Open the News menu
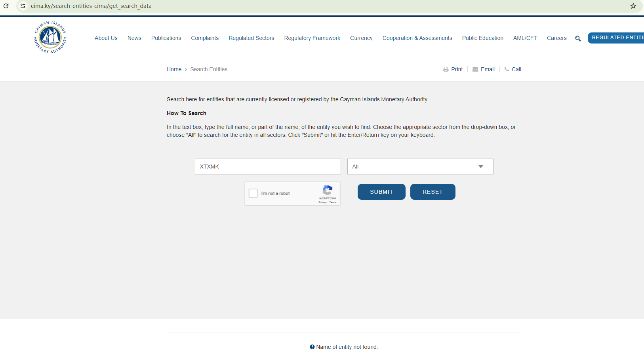This screenshot has height=354, width=644. click(x=134, y=38)
